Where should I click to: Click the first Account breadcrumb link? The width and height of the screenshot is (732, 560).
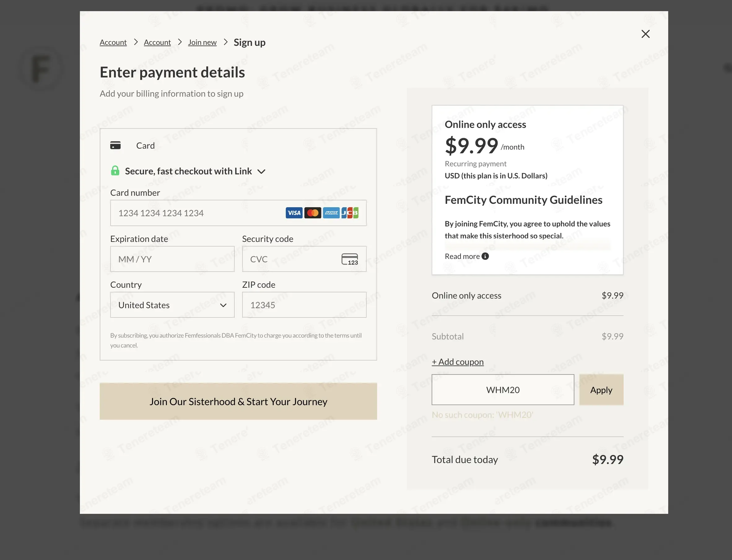tap(113, 42)
